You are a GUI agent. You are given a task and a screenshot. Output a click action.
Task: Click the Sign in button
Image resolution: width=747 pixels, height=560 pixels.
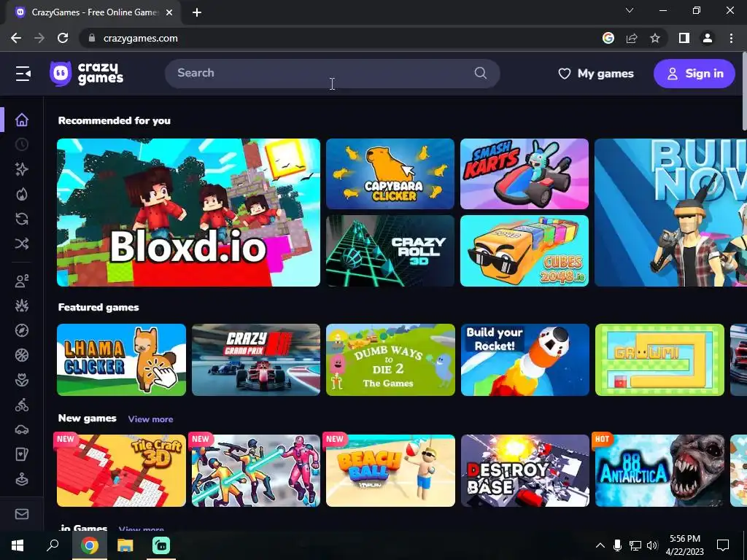(694, 74)
